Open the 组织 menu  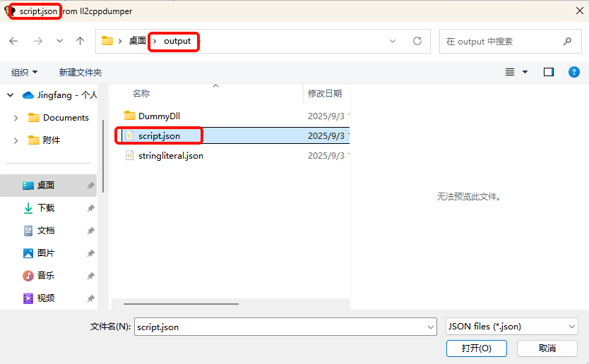[24, 72]
